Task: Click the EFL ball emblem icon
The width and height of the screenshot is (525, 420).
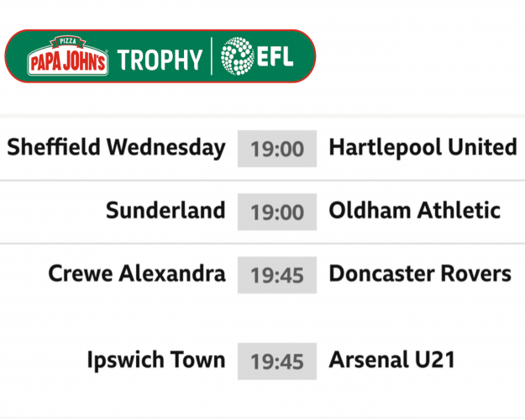Action: (238, 57)
